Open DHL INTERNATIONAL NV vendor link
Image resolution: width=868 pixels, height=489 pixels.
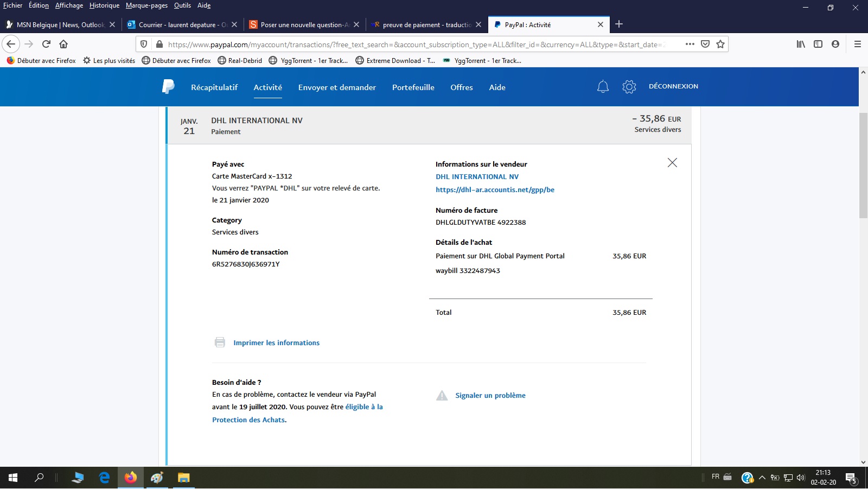(477, 176)
